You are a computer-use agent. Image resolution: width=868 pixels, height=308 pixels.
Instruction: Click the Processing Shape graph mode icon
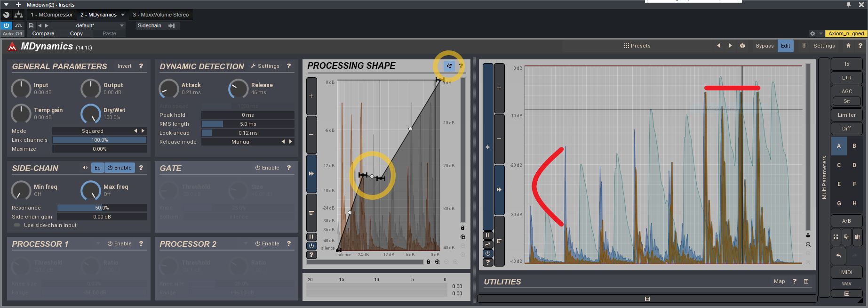449,66
